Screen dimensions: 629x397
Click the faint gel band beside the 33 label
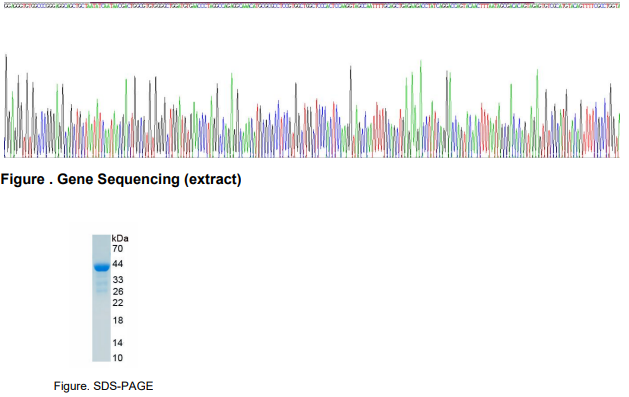(x=101, y=282)
